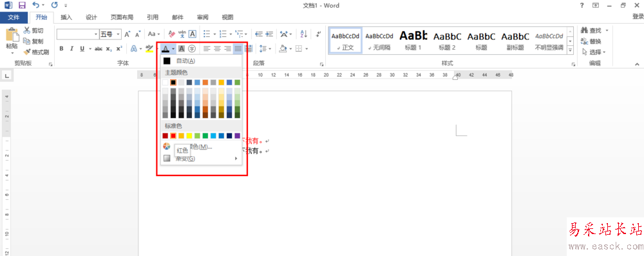This screenshot has width=644, height=256.
Task: Set justified paragraph alignment
Action: (x=238, y=48)
